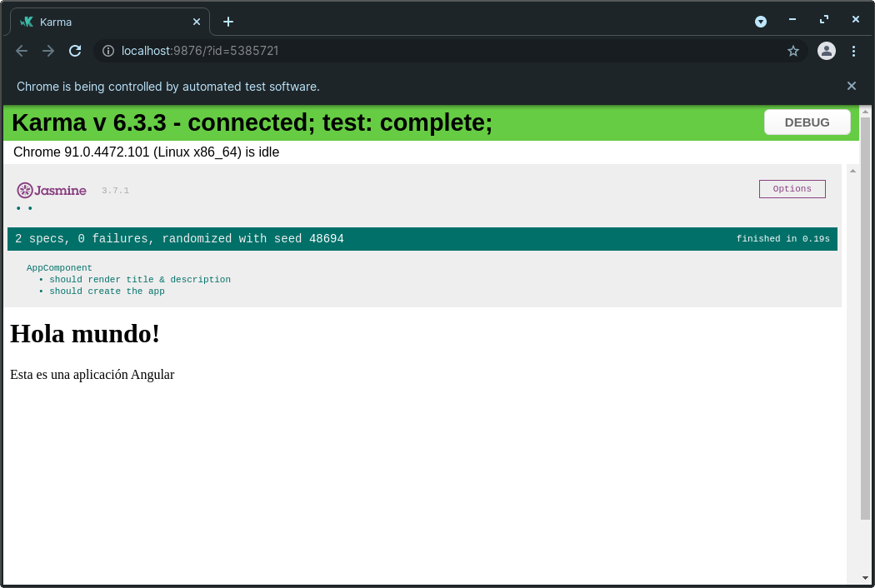Open the Chrome three-dot menu
The image size is (875, 588).
pyautogui.click(x=854, y=51)
